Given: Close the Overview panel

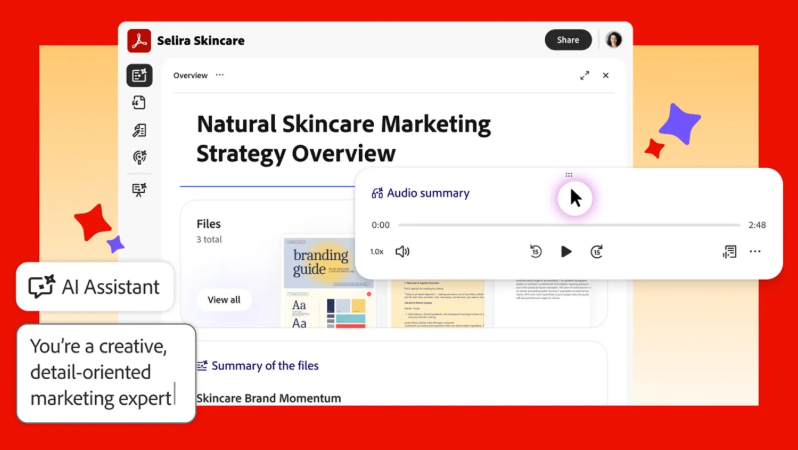Looking at the screenshot, I should click(606, 75).
